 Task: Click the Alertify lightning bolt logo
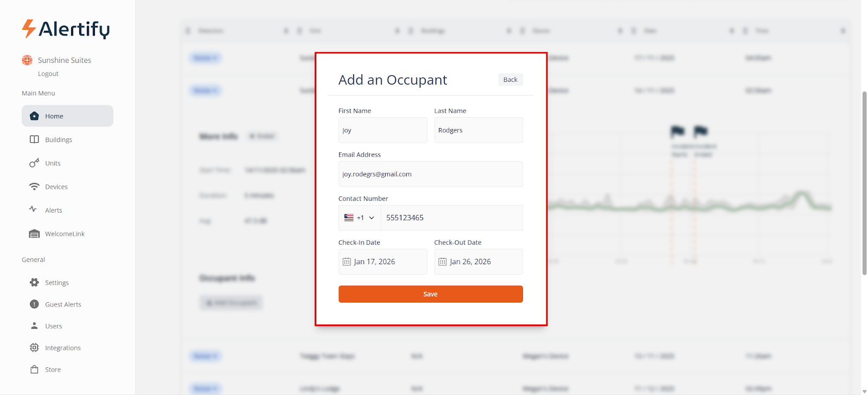(29, 28)
